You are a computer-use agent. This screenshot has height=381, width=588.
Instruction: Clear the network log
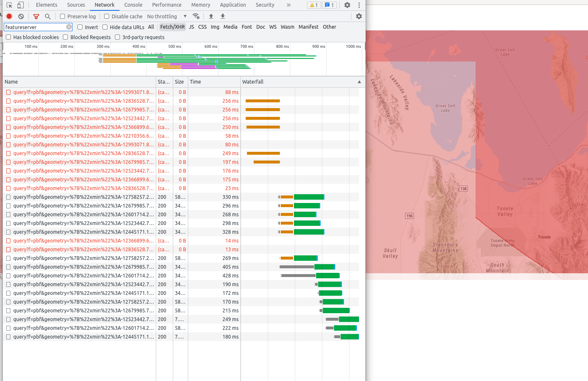pos(21,16)
